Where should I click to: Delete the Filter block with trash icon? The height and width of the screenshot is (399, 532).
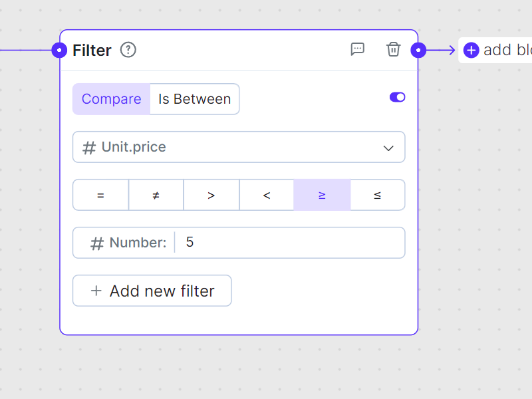(394, 49)
